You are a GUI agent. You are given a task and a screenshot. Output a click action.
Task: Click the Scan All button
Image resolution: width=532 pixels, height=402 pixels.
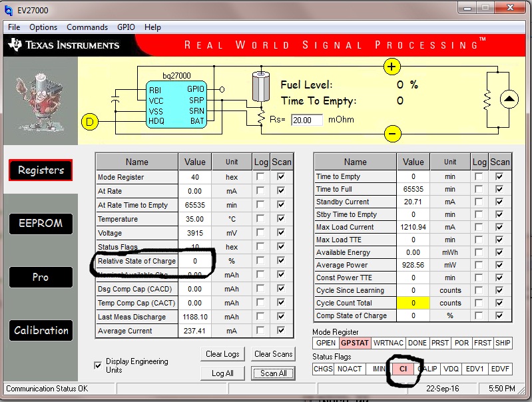click(274, 373)
